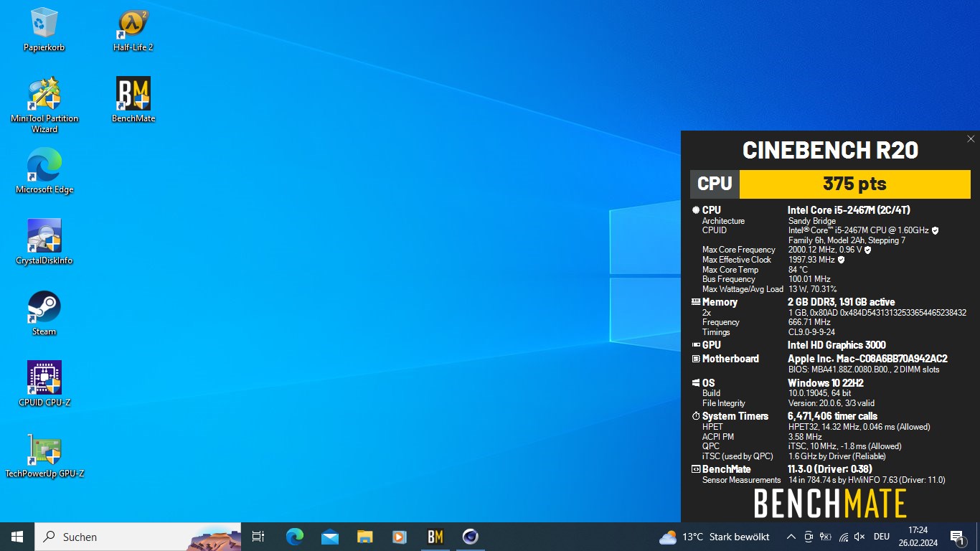Click the 13 W, 70.31% wattage value
The image size is (980, 551).
tap(812, 289)
